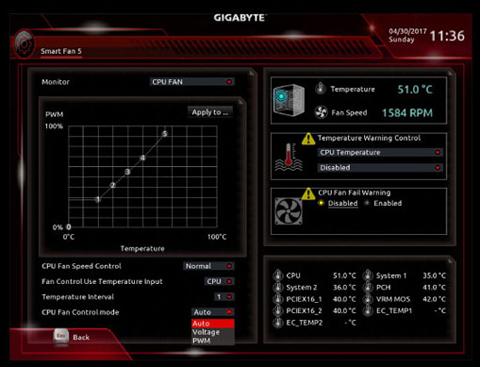Select fan curve point 3
This screenshot has height=367, width=480.
coord(128,172)
